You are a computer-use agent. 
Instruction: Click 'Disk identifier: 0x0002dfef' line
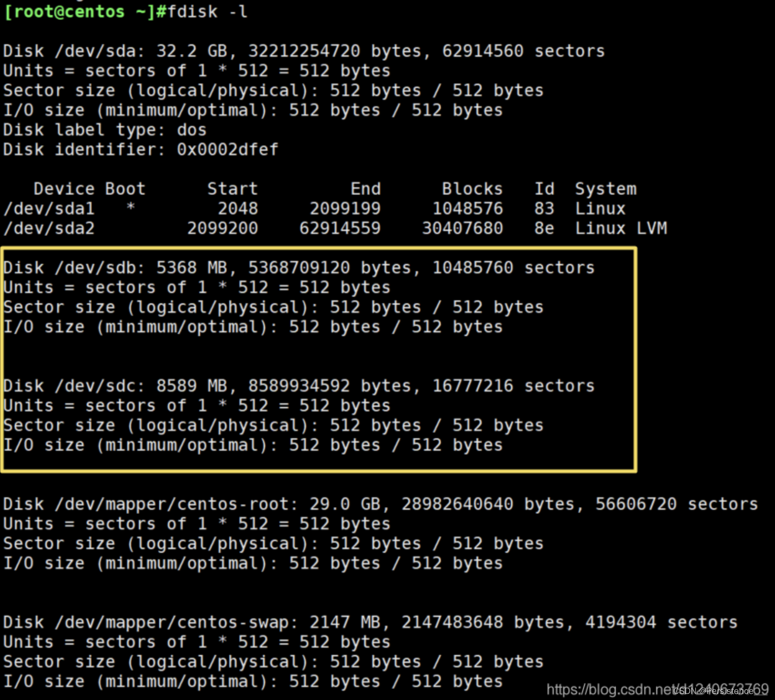(x=141, y=150)
